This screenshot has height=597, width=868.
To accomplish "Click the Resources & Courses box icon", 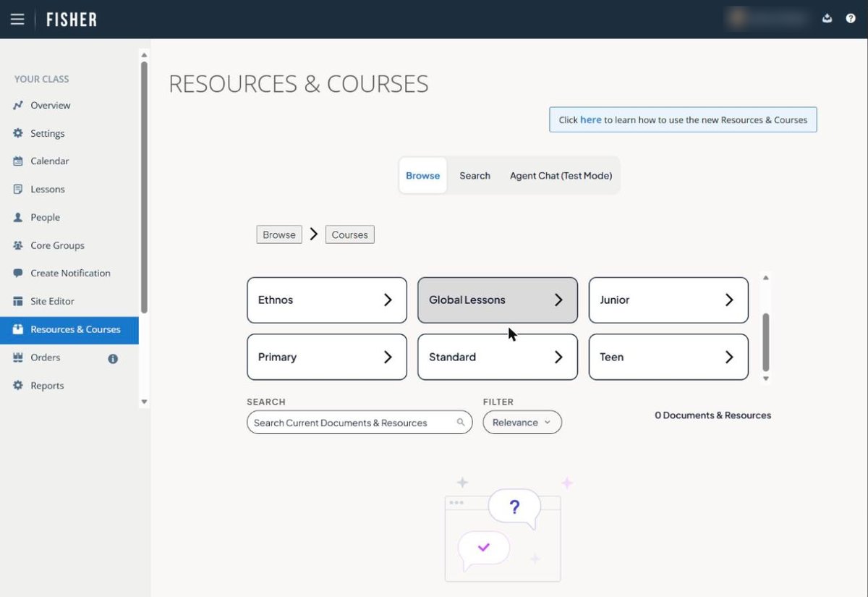I will (18, 329).
